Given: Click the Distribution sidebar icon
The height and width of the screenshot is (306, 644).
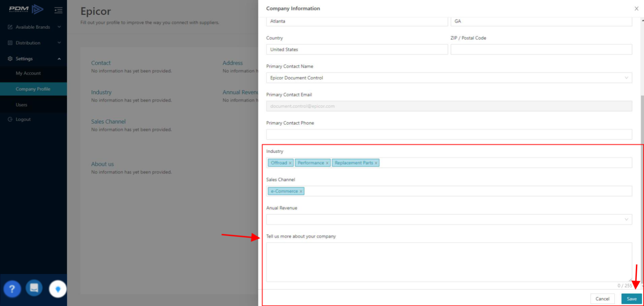Looking at the screenshot, I should 10,43.
